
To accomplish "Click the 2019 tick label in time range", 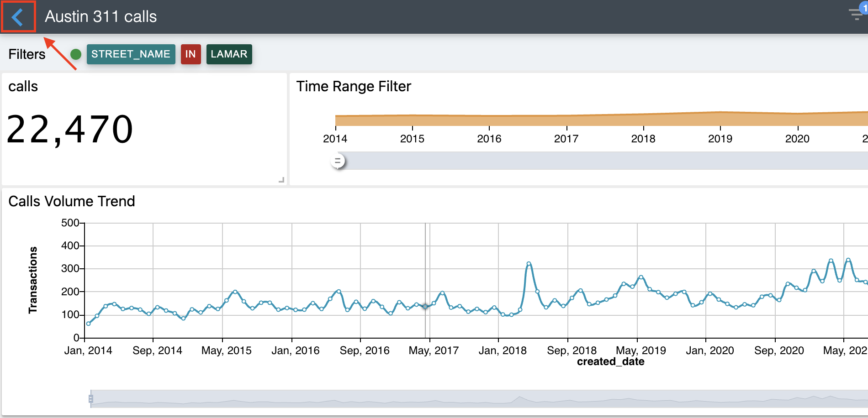I will point(720,139).
